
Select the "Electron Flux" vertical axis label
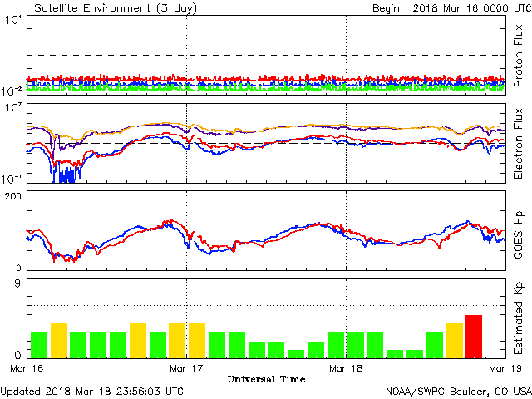518,144
